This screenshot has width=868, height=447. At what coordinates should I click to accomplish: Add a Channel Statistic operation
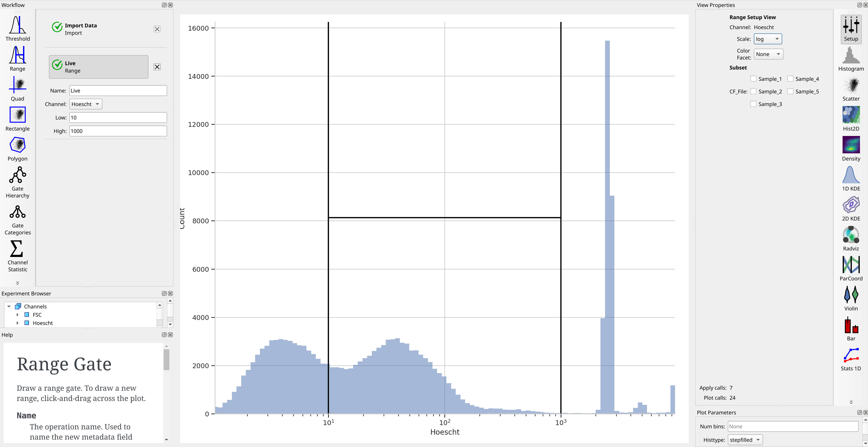pos(18,256)
